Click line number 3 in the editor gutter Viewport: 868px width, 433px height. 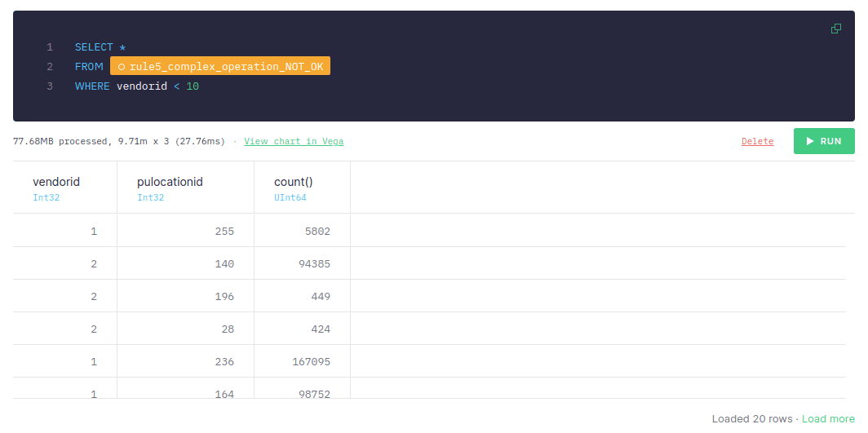50,86
